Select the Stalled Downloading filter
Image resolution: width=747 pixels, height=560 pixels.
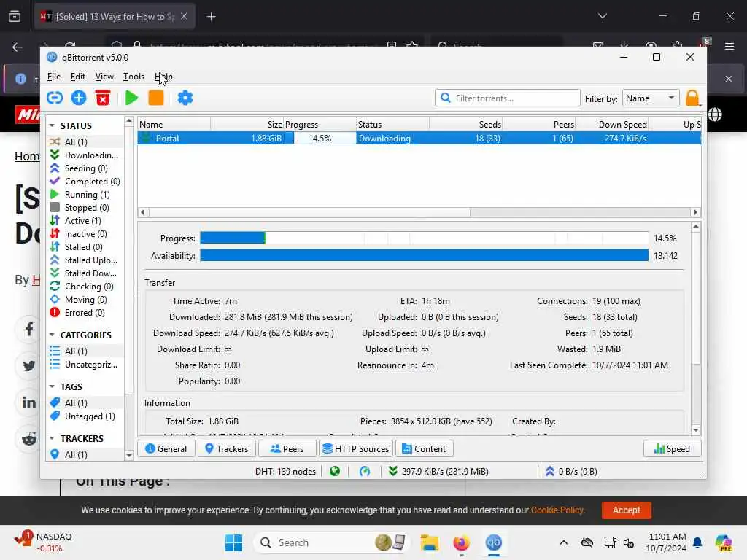pos(85,273)
